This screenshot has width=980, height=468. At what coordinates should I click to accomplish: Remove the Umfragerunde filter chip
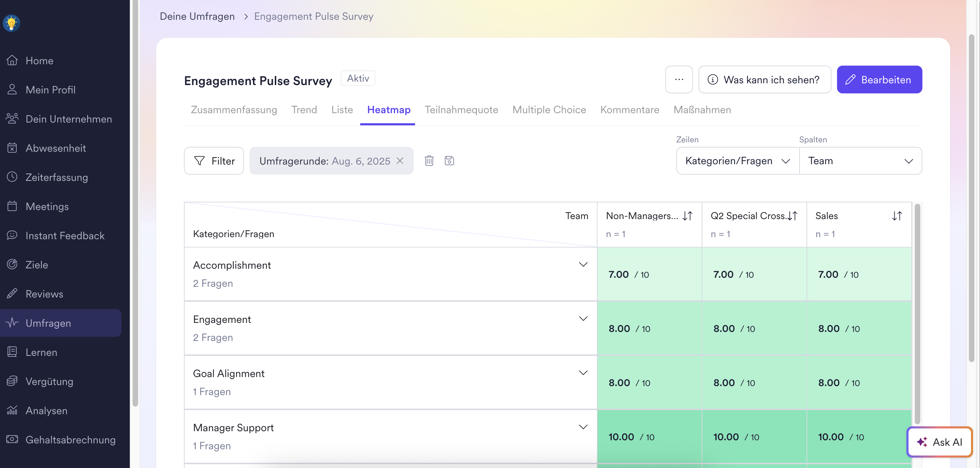pos(400,160)
